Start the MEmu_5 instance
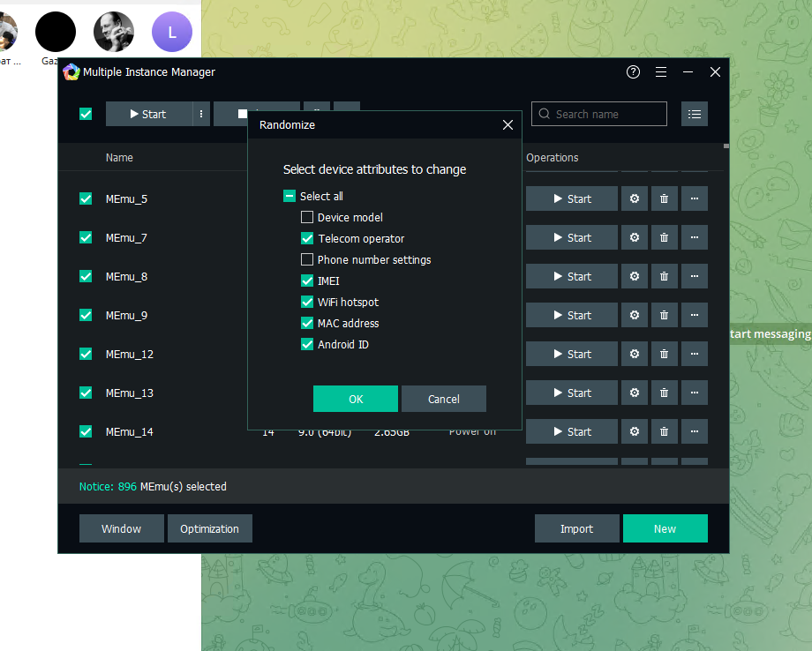 572,198
